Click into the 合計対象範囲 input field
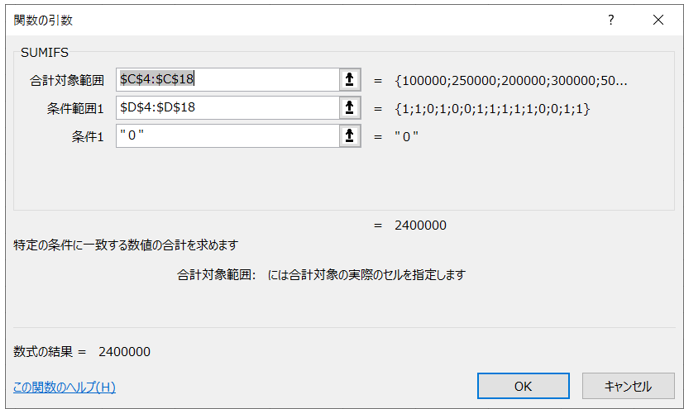687x414 pixels. 228,79
